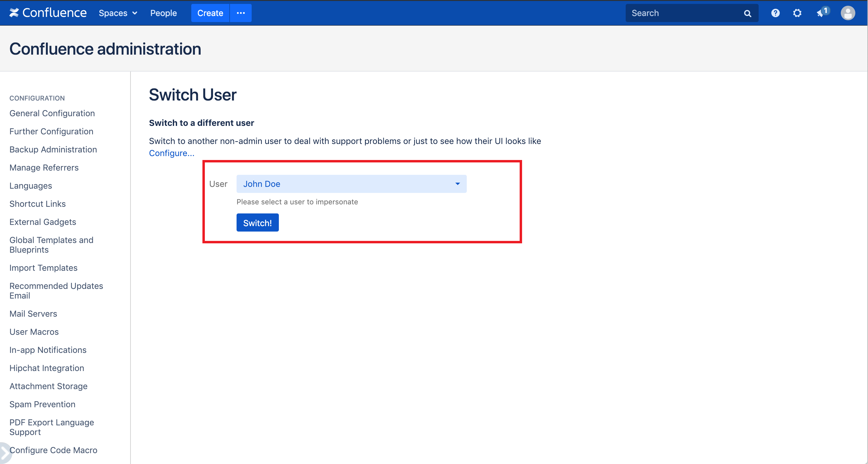Open Shortcut Links
Screen dimensions: 868x464
[37, 204]
